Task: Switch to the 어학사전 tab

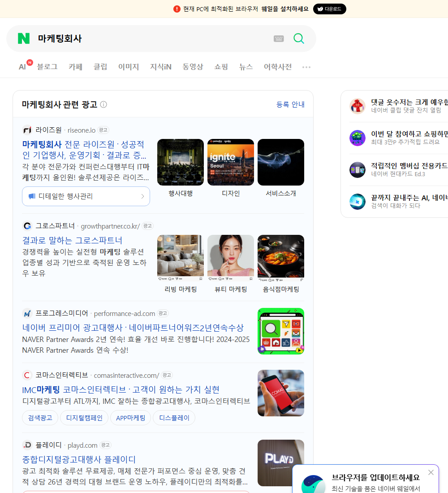Action: (x=278, y=67)
